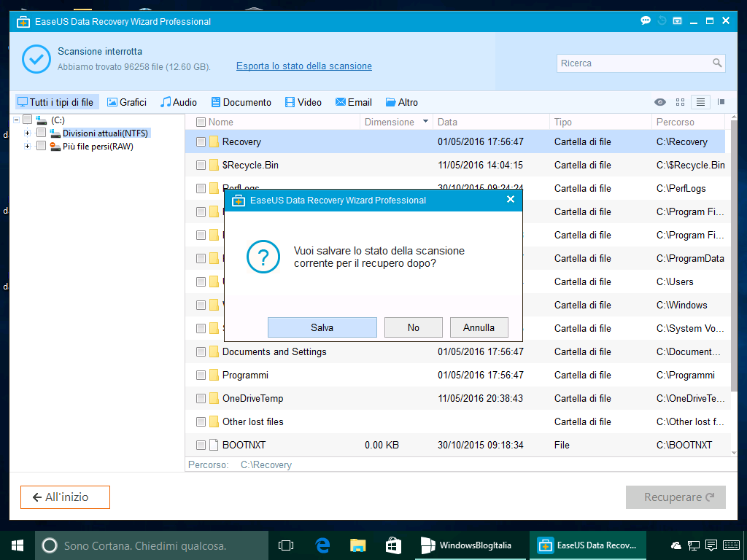Open notification center icon in tray
The height and width of the screenshot is (560, 747).
(x=711, y=545)
